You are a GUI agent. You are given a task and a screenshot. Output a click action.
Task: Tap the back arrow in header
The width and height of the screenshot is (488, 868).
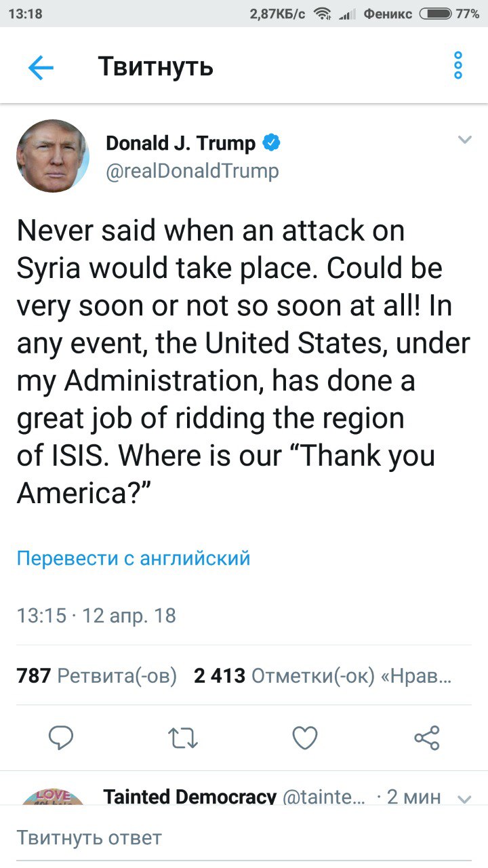[x=41, y=66]
